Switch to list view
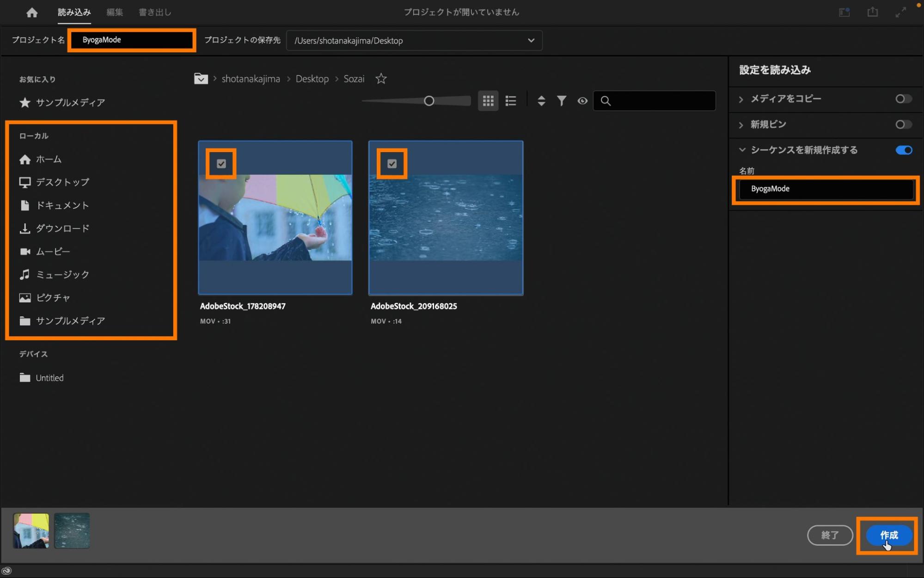Image resolution: width=924 pixels, height=578 pixels. pyautogui.click(x=511, y=101)
